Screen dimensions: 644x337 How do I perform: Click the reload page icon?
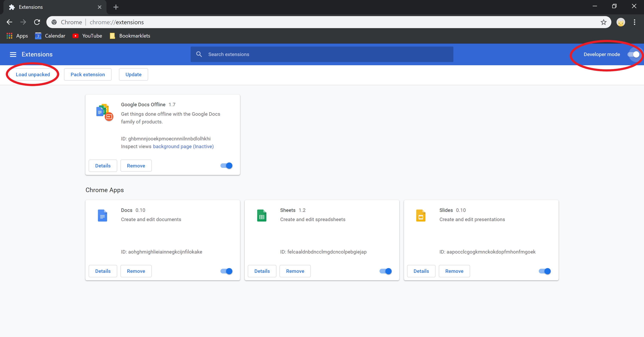point(37,22)
